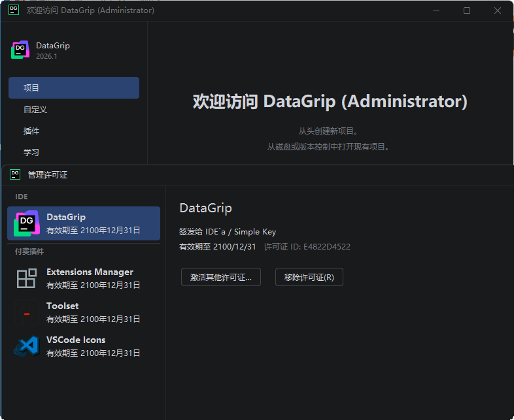
Task: Click the DG icon beside 管理许可证 title
Action: [15, 174]
